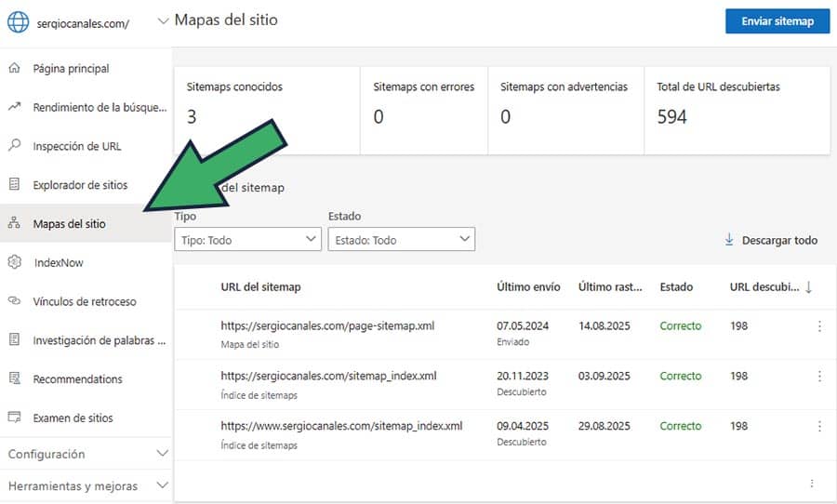Open more options for 09.04.2025 sitemap row
The image size is (837, 504).
pyautogui.click(x=819, y=426)
